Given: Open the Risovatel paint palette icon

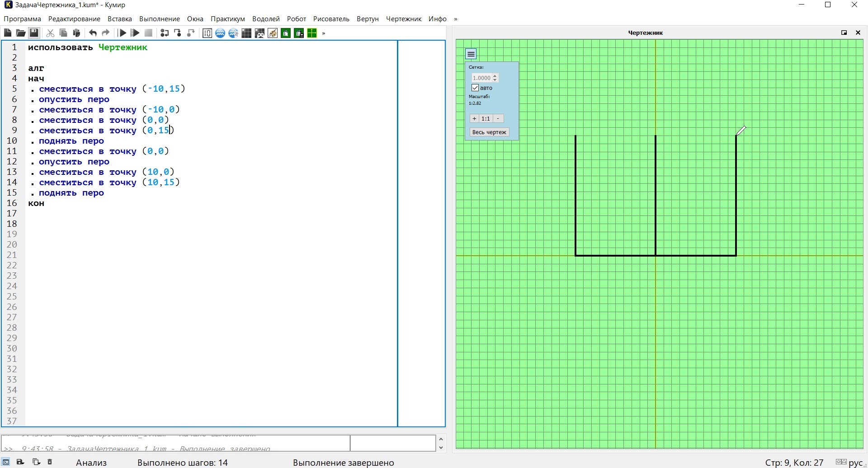Looking at the screenshot, I should point(273,33).
